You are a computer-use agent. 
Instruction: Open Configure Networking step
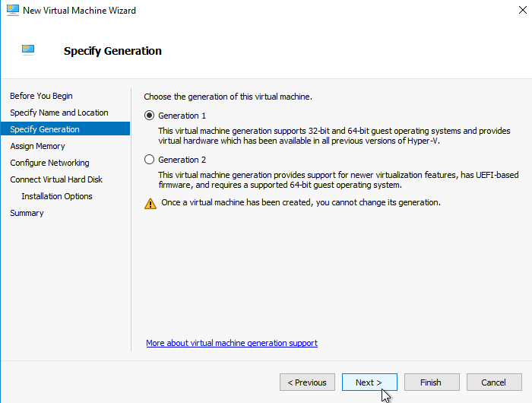click(x=49, y=163)
